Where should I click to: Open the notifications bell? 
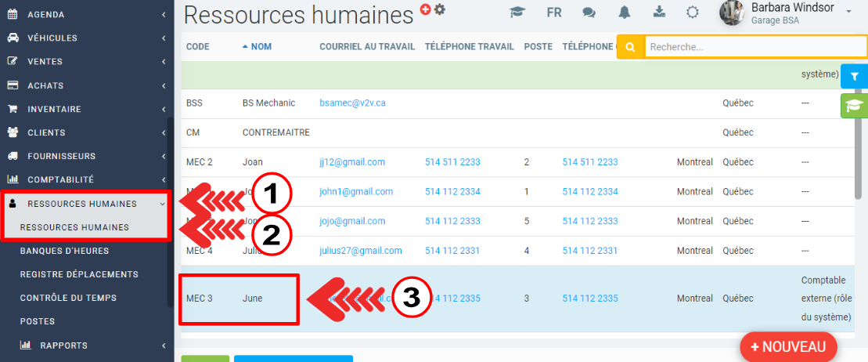[625, 13]
